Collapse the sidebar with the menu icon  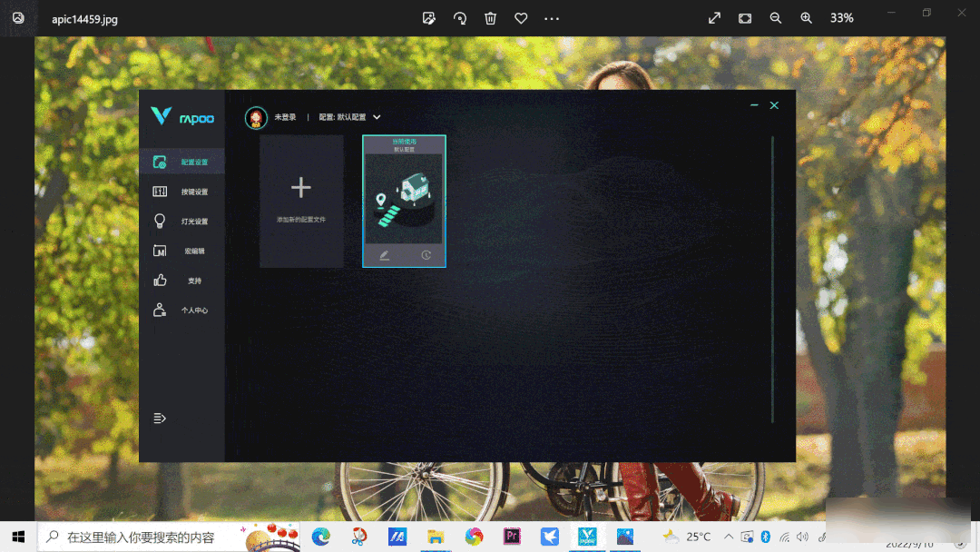click(x=160, y=419)
